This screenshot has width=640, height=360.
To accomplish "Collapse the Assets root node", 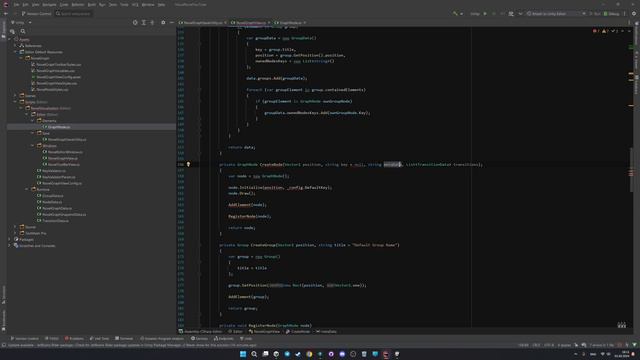I will [x=10, y=40].
